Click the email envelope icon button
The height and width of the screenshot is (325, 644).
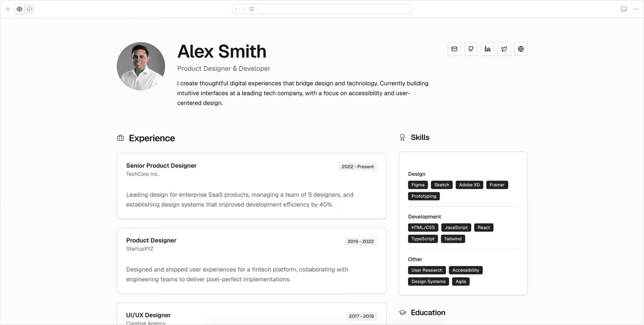click(454, 49)
